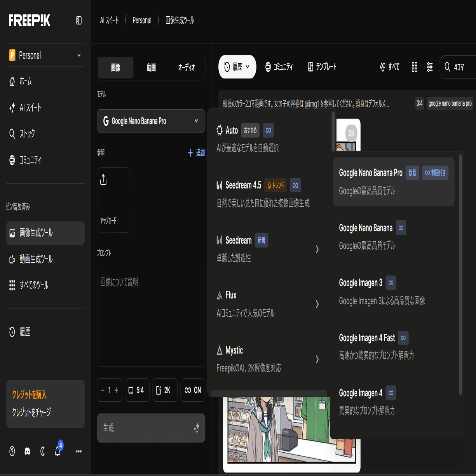The image size is (476, 476).
Task: Toggle the ∞ ON unlimited switch
Action: pos(193,390)
